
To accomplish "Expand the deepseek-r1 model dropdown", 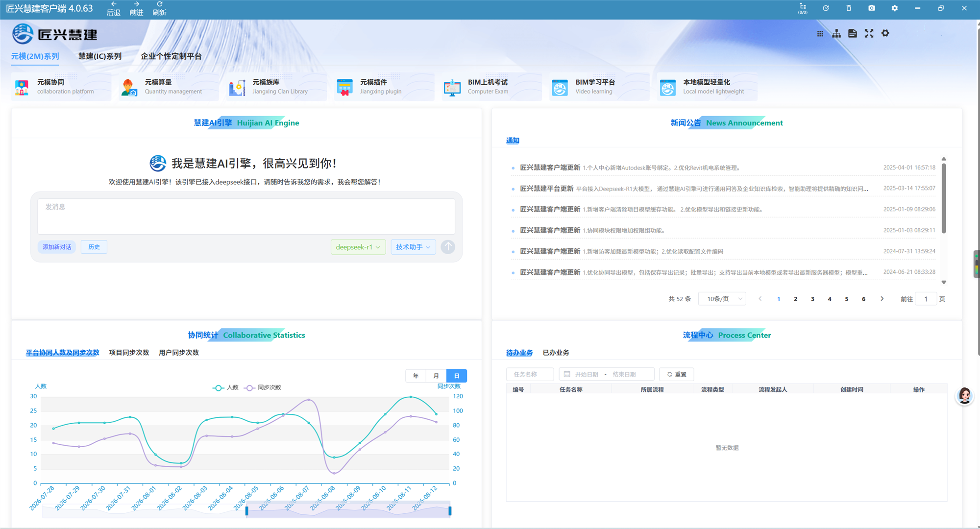I will [x=358, y=247].
